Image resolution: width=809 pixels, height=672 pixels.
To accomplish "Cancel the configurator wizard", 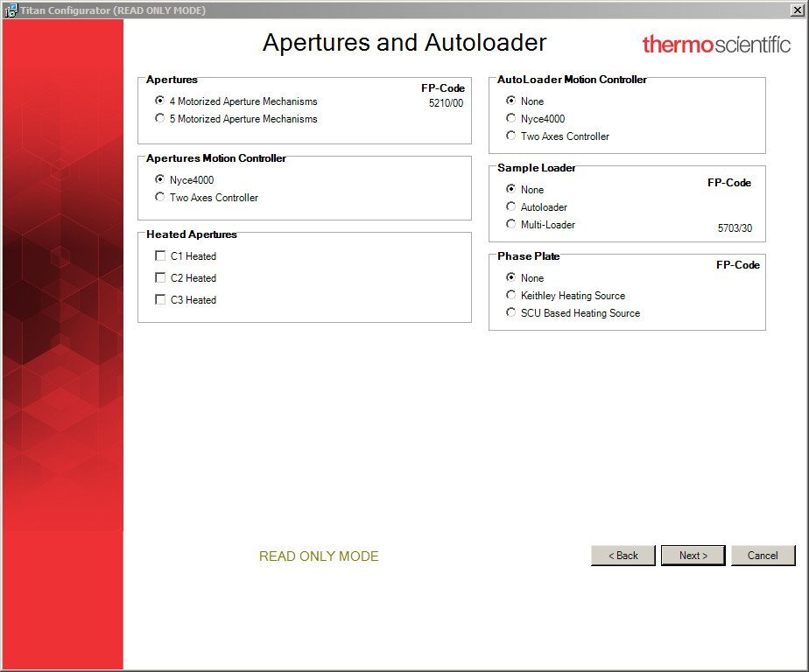I will [x=763, y=556].
